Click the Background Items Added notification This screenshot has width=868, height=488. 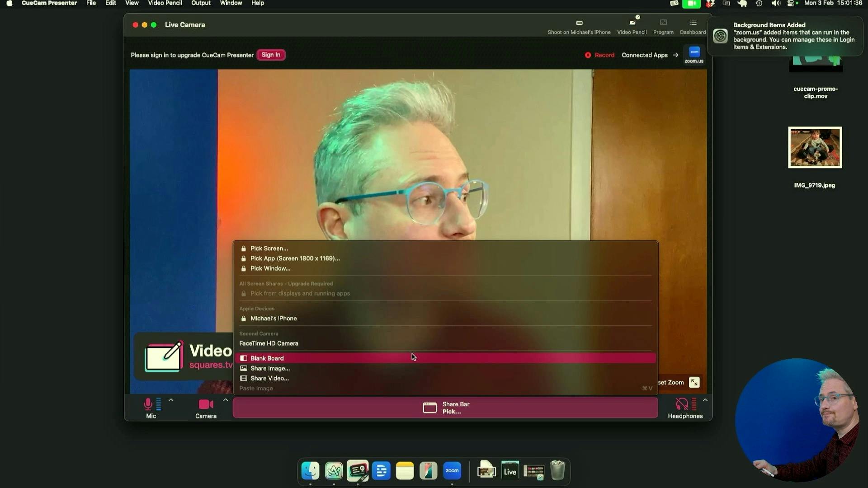point(785,36)
